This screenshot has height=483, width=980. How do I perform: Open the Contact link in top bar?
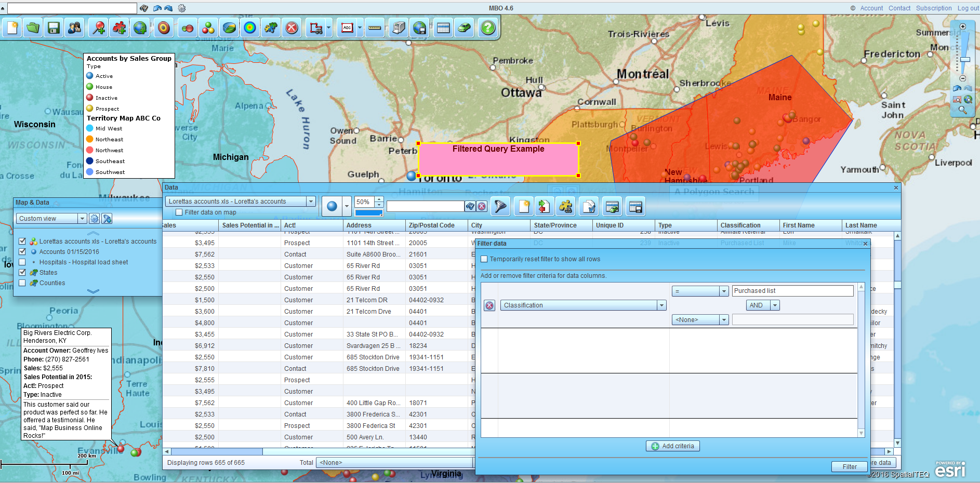pyautogui.click(x=899, y=8)
